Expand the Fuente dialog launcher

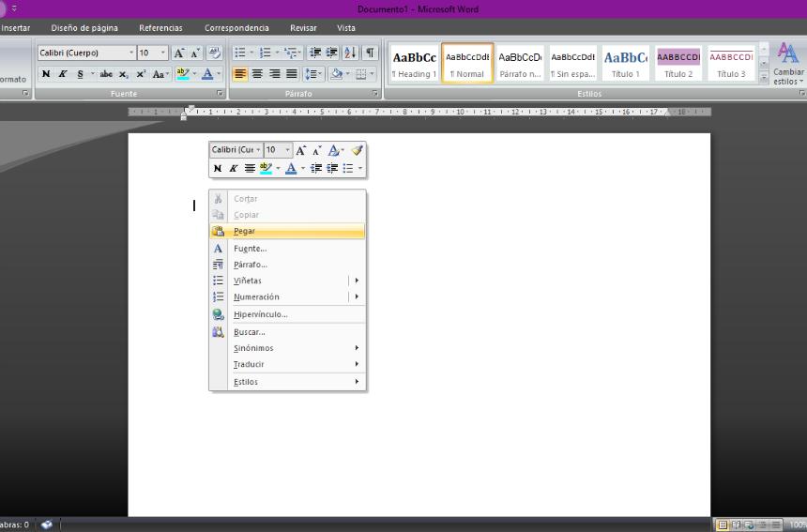coord(220,94)
